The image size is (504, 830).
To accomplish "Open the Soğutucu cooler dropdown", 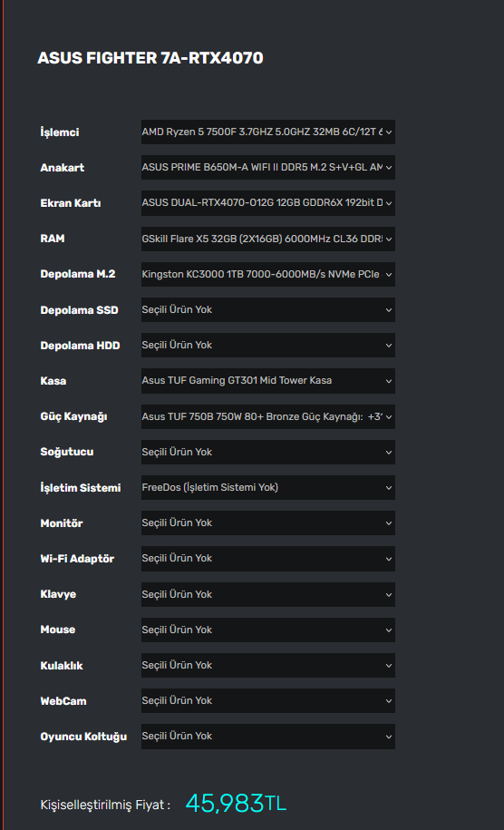I will pyautogui.click(x=267, y=452).
